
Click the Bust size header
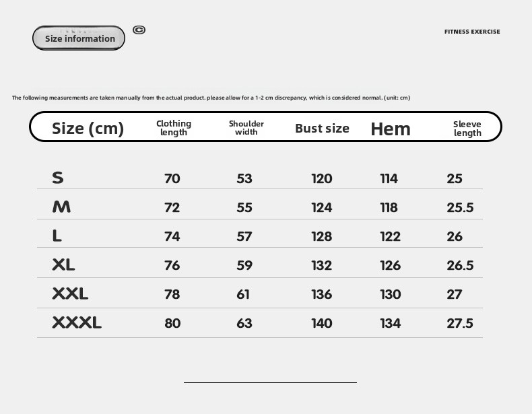click(x=322, y=128)
